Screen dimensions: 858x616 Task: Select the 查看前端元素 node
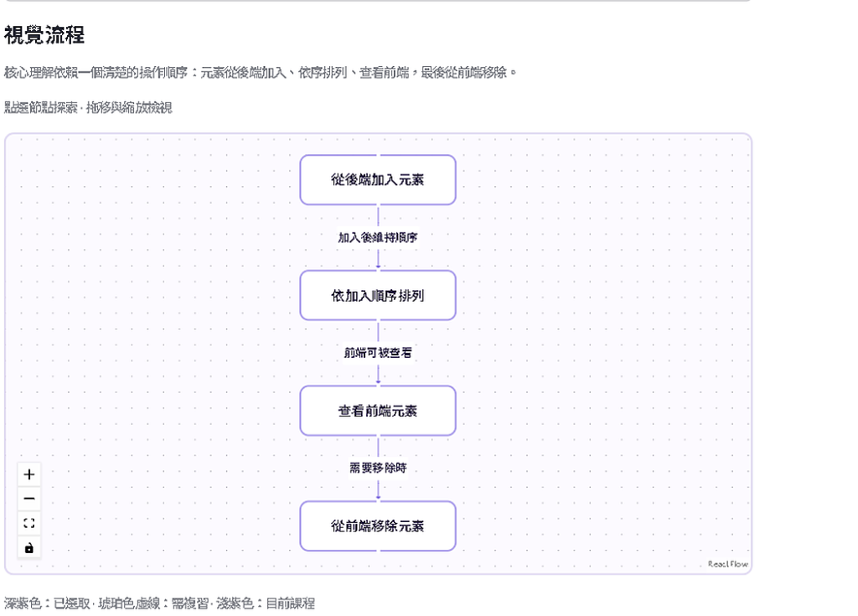point(378,411)
